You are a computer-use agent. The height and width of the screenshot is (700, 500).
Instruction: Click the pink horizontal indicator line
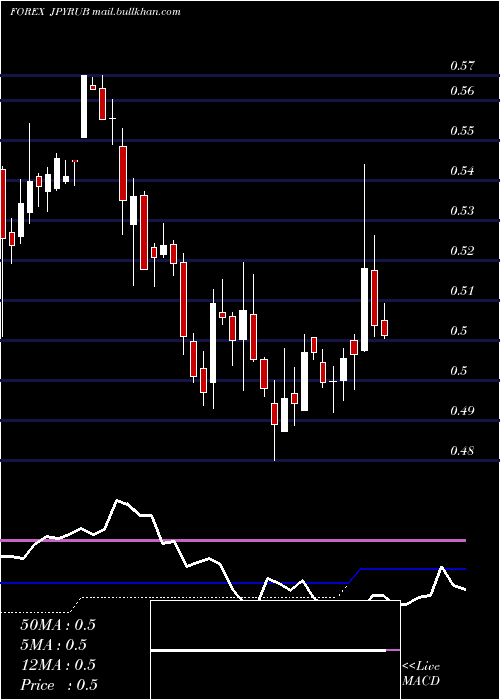[233, 540]
